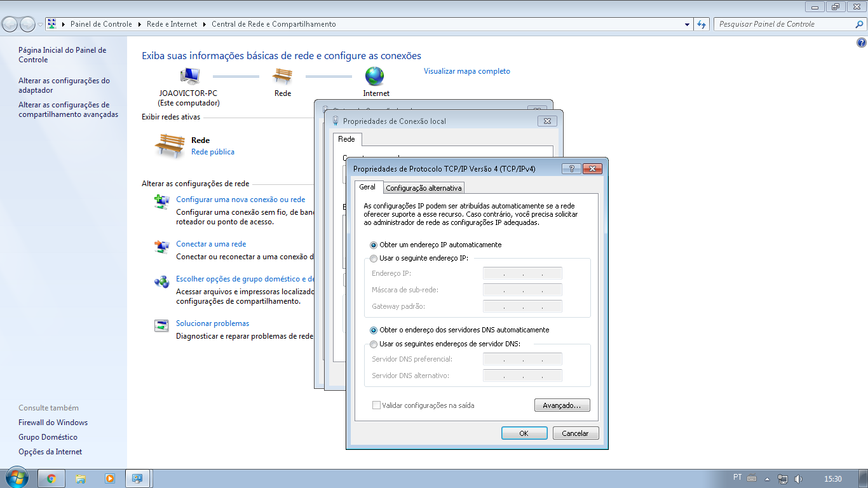Click the 'Servidor DNS preferencial' field
The width and height of the screenshot is (868, 488).
(522, 360)
